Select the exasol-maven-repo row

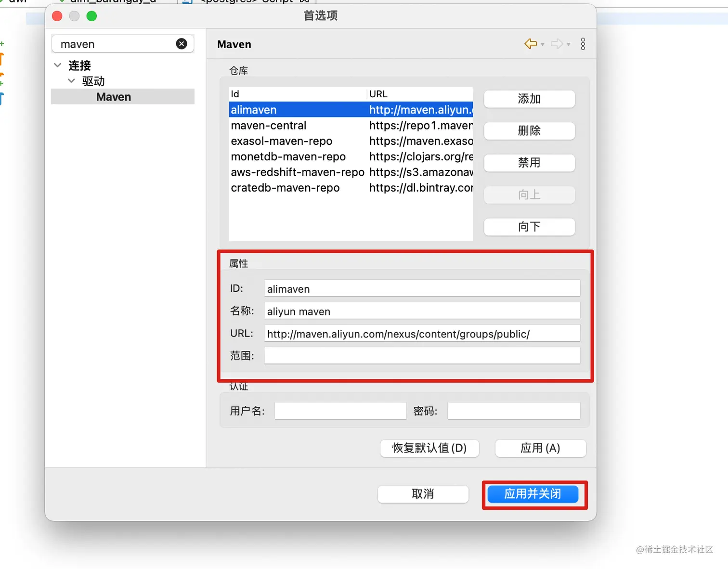click(351, 141)
